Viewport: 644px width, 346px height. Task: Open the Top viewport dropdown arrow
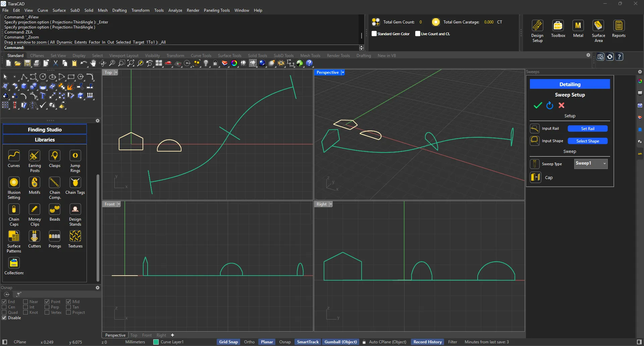tap(116, 72)
